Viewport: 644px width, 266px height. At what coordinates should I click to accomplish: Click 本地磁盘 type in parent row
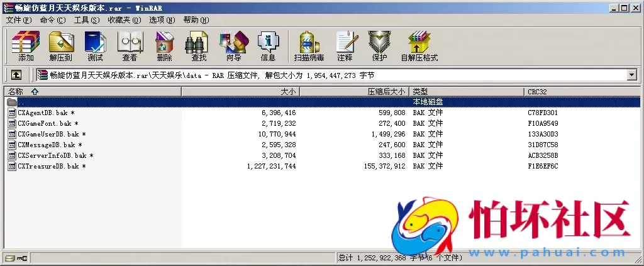tap(428, 102)
